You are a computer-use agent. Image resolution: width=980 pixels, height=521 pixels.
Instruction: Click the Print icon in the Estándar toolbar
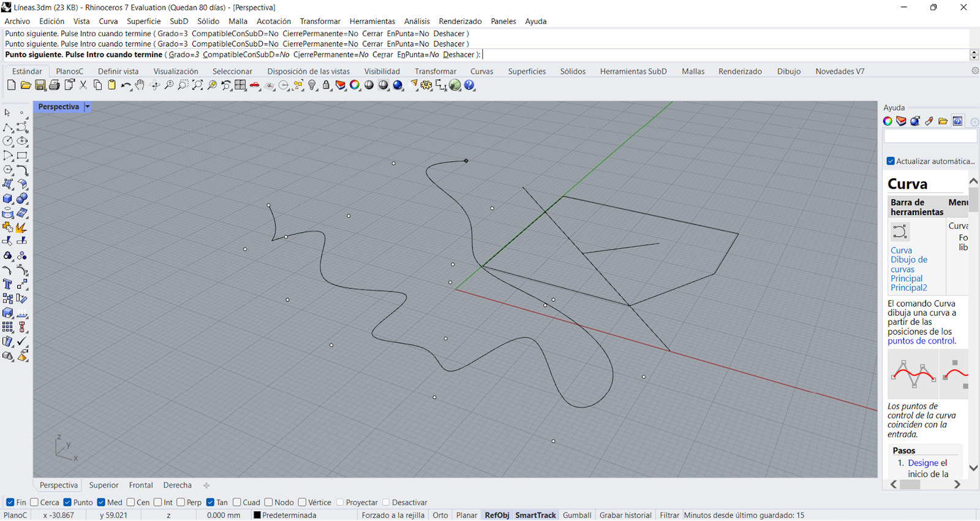click(55, 85)
